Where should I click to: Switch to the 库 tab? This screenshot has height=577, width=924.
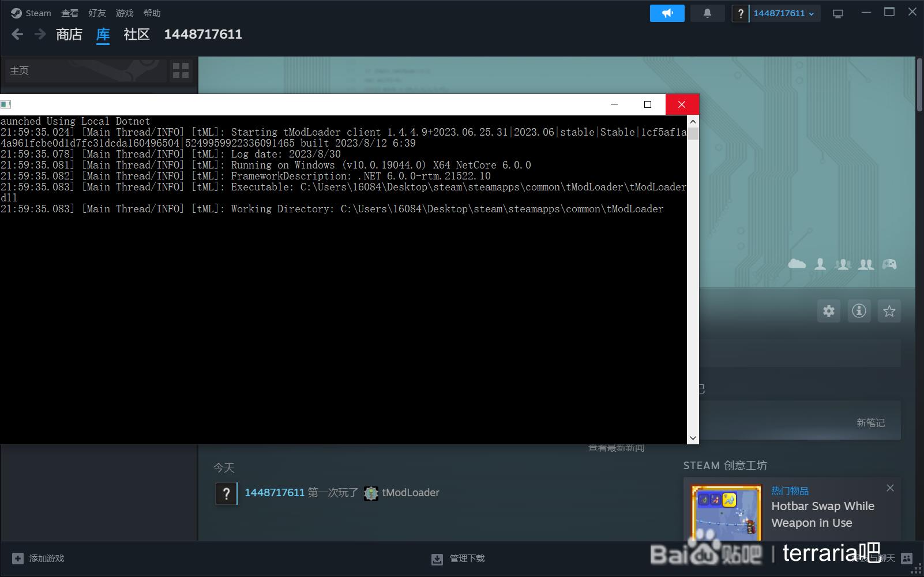pos(103,35)
